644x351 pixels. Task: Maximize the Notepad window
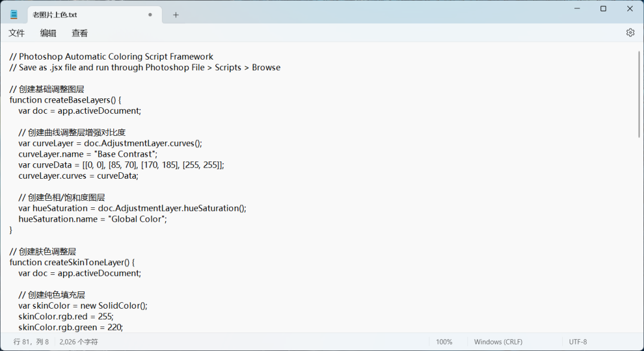(x=603, y=9)
